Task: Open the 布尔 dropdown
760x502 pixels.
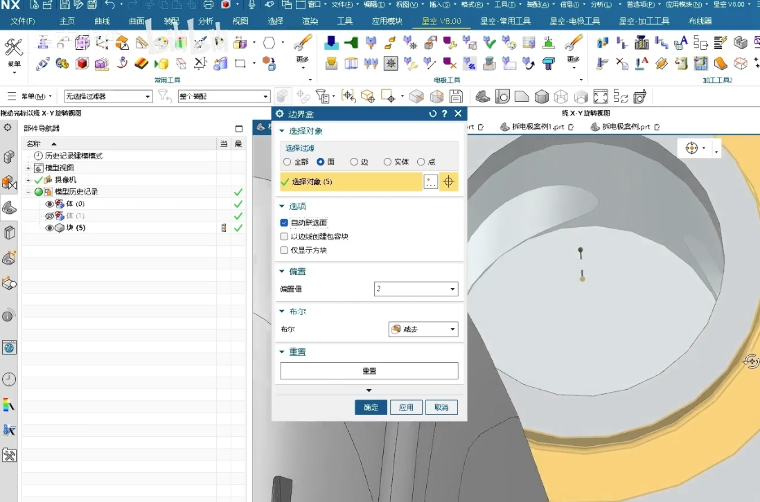Action: [x=423, y=329]
